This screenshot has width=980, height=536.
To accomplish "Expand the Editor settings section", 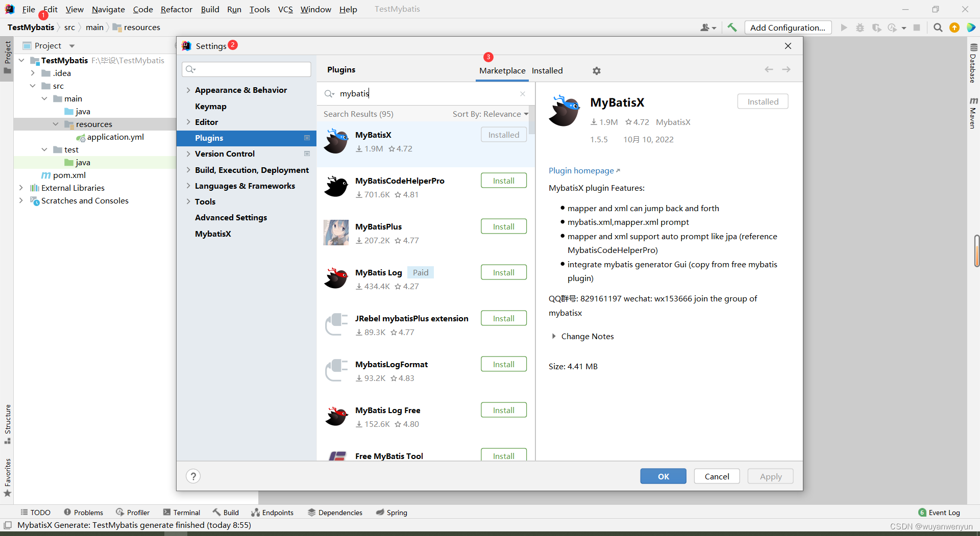I will 188,122.
